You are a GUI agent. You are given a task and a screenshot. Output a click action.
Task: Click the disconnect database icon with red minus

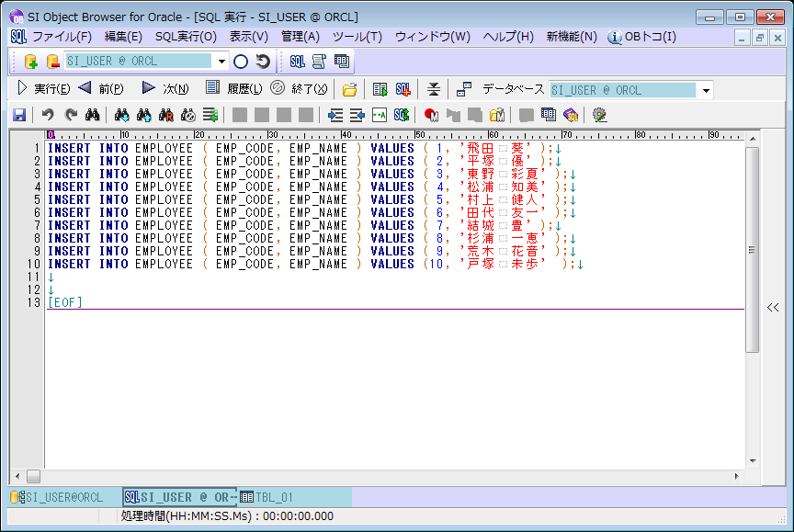point(52,62)
